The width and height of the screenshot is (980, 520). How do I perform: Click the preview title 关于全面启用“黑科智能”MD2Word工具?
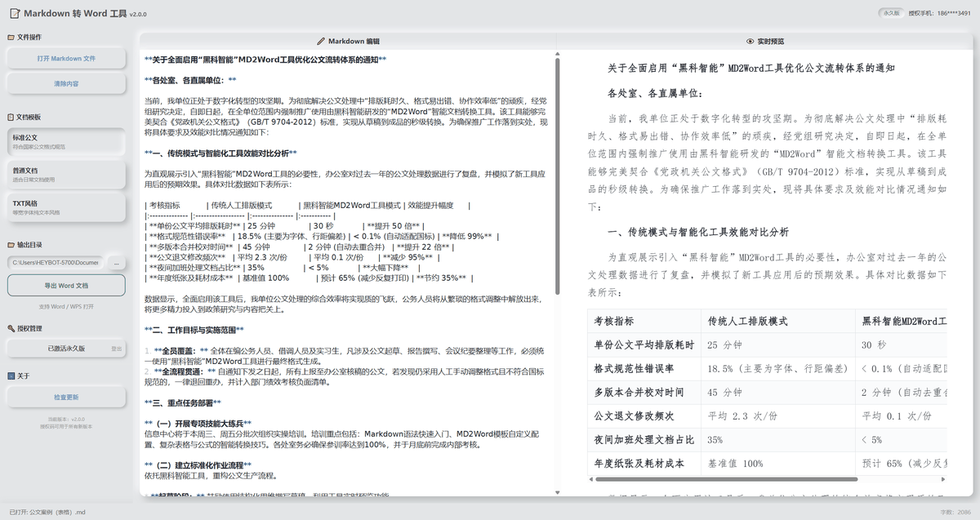tap(751, 69)
